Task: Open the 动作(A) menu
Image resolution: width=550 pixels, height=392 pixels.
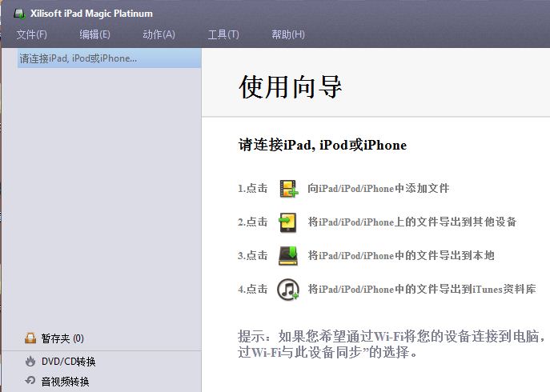Action: coord(159,34)
